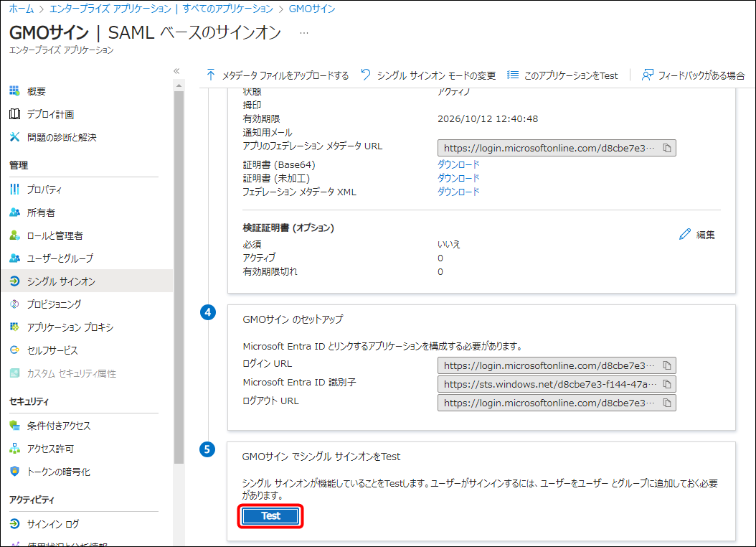
Task: Click the blue Test button
Action: coord(270,516)
